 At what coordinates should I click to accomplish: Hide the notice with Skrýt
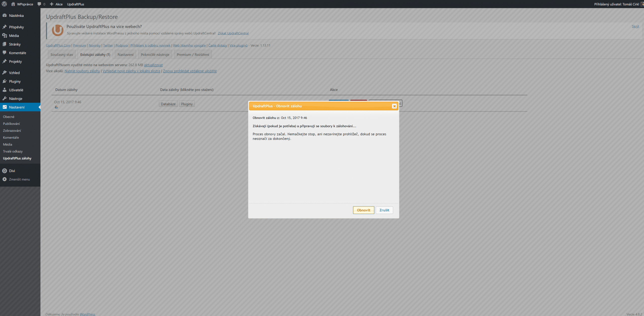pos(635,26)
